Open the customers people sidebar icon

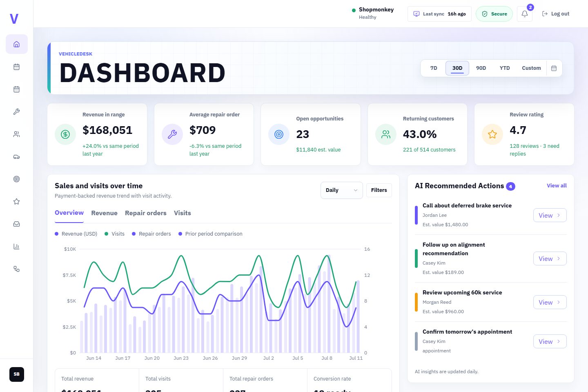[16, 134]
